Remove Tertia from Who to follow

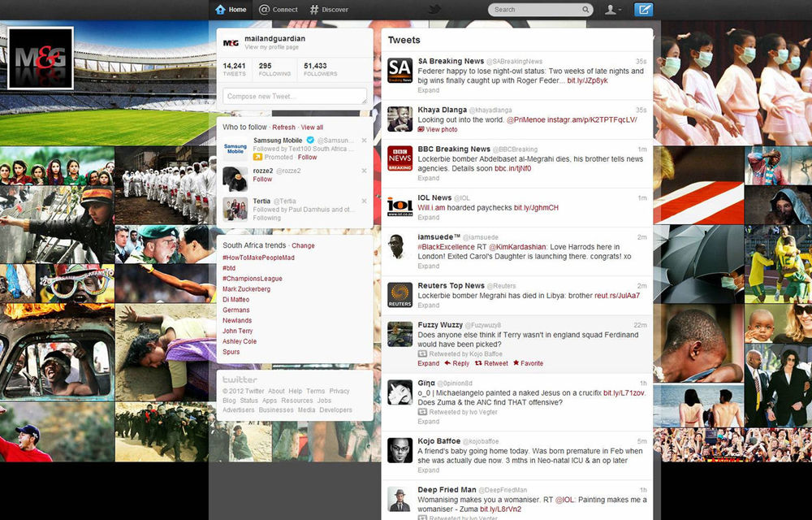[x=364, y=201]
